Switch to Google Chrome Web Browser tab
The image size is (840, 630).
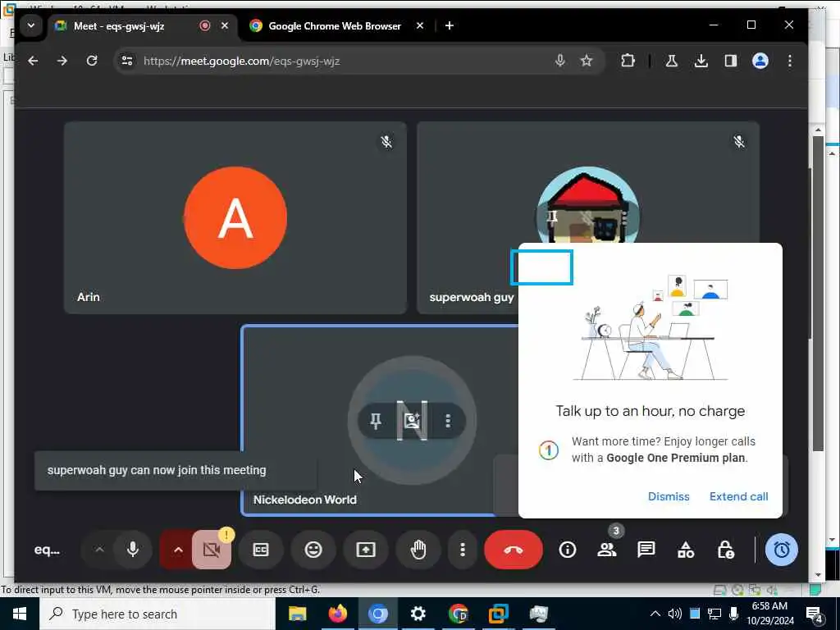335,25
